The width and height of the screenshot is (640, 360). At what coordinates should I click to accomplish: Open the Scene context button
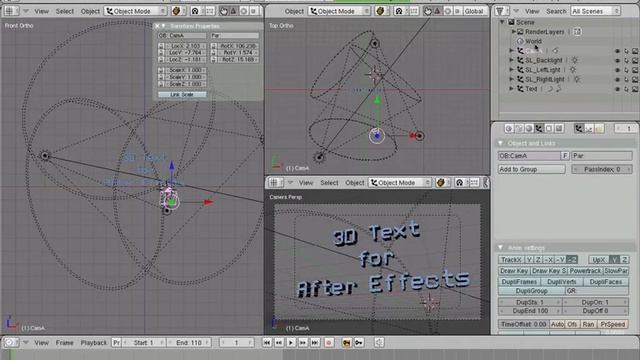[559, 129]
